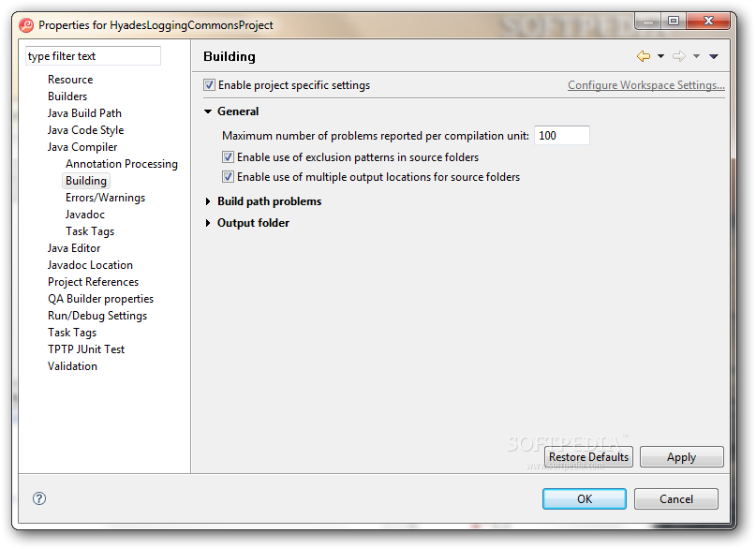Viewport: 756px width, 549px height.
Task: Select top-level Task Tags item
Action: coord(72,333)
